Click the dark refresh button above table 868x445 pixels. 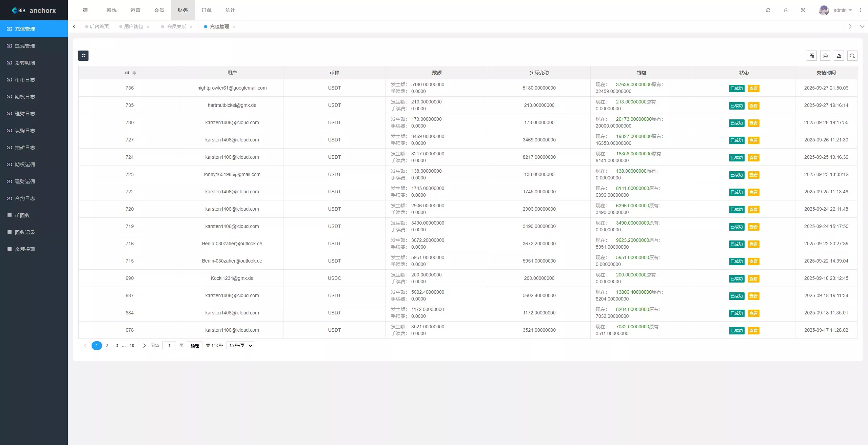tap(83, 56)
